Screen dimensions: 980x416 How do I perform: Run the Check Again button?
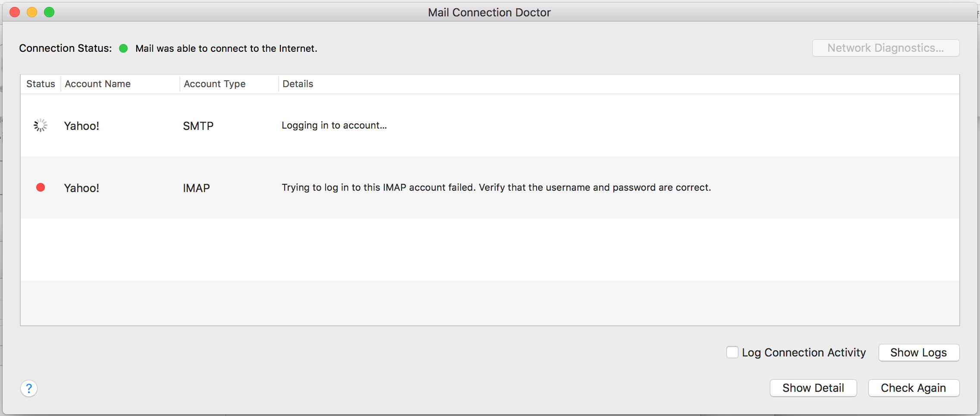(913, 388)
